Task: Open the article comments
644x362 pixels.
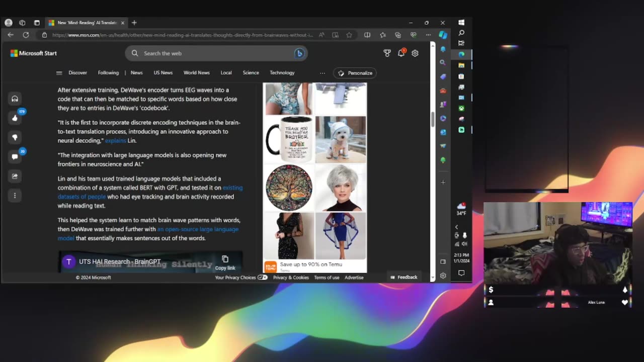Action: pyautogui.click(x=15, y=157)
